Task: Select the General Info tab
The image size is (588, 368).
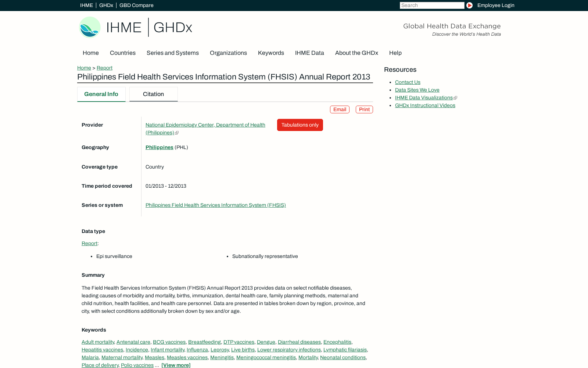Action: coord(101,94)
